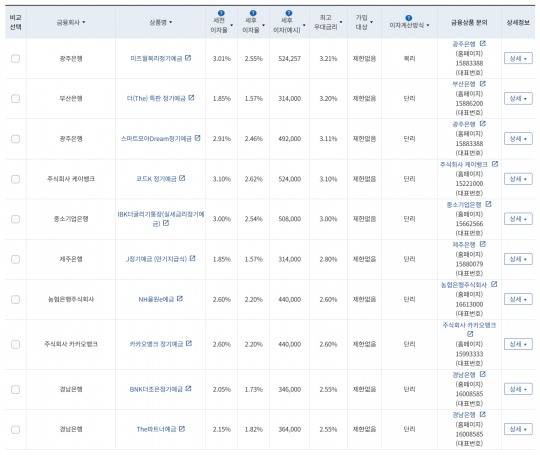Check compare box for 주식회사 케이뱅크 row

(x=15, y=179)
